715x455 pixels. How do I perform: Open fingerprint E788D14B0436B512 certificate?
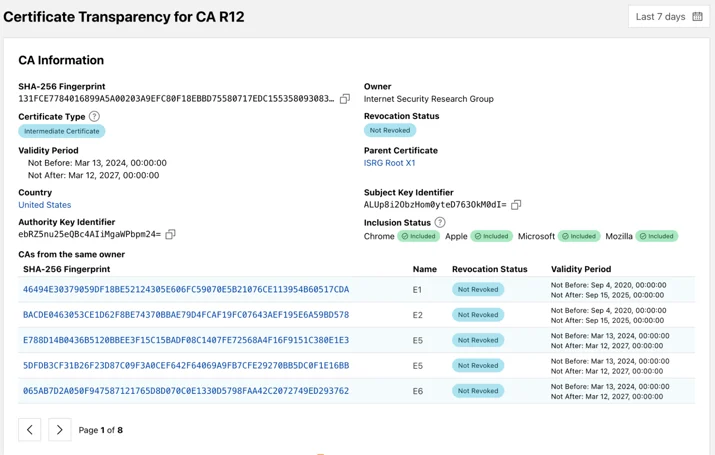186,340
